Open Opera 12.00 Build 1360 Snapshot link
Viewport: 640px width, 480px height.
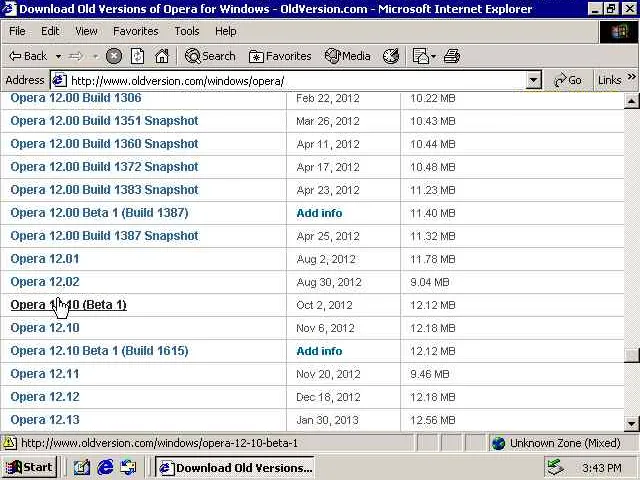(x=104, y=144)
